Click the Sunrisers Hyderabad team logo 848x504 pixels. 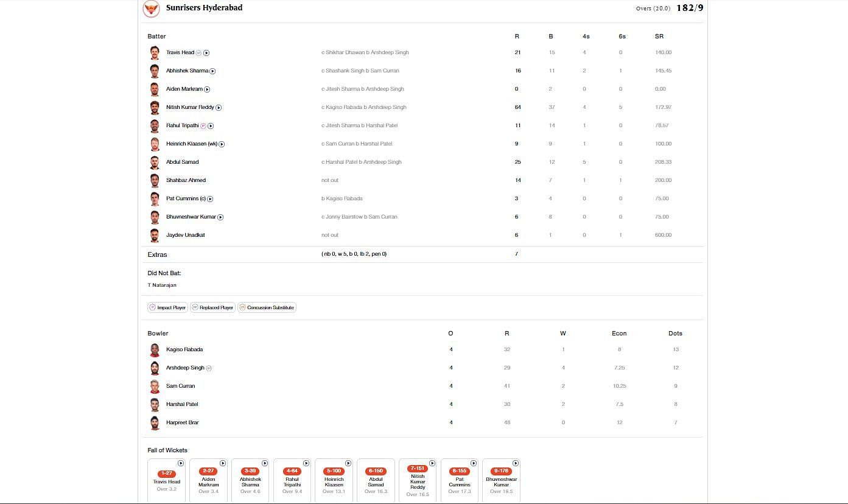(x=151, y=9)
